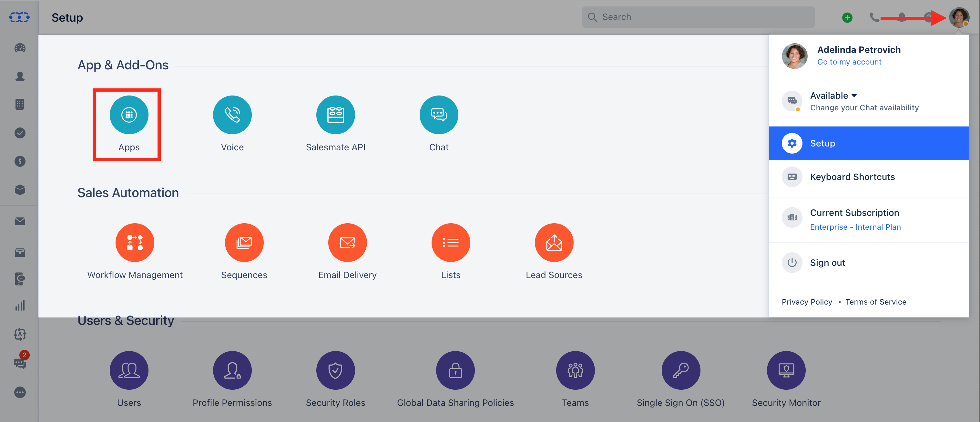Open Salesmate API settings
Screen dimensions: 980x422
[336, 115]
